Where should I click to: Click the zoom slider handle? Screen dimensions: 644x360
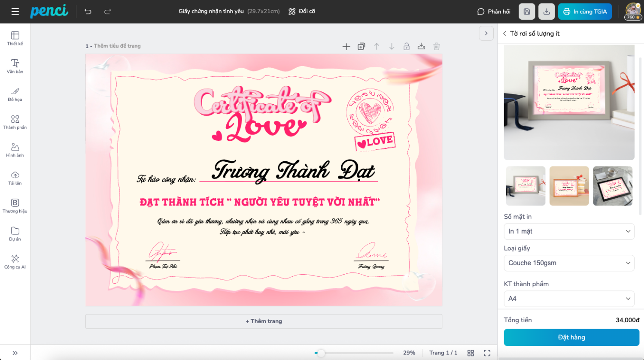pos(321,353)
